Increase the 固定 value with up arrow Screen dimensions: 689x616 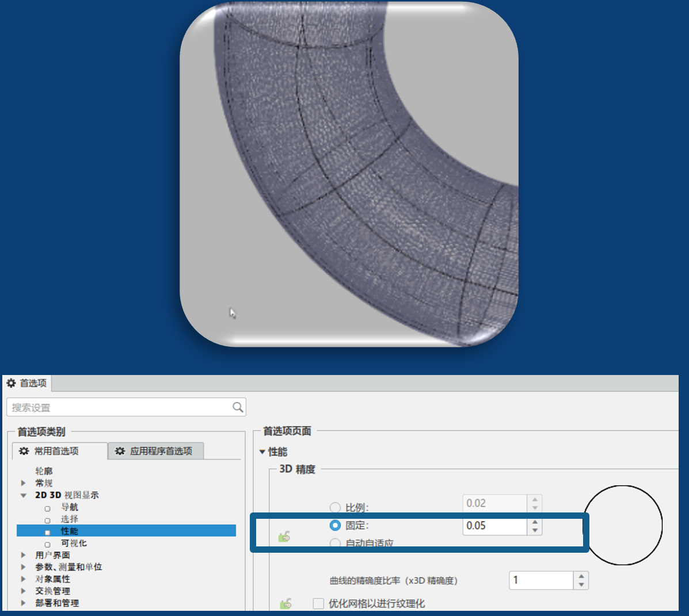535,522
